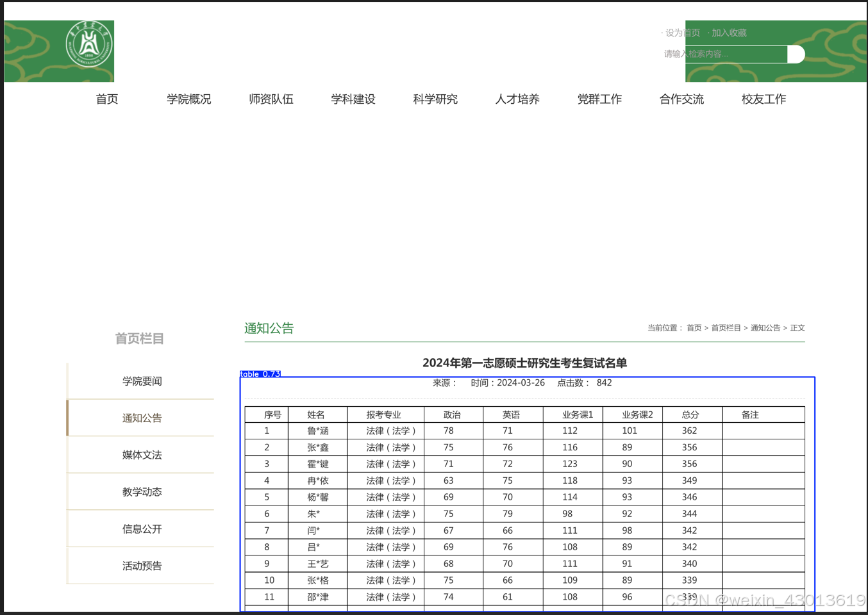Click the article title 2024年第一志愿硕士研究生考生复试名单

point(524,363)
